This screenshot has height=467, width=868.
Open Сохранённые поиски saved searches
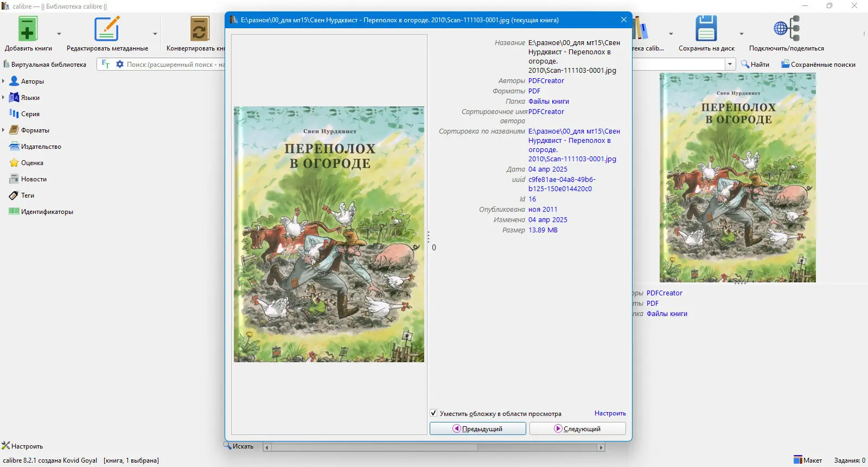818,65
